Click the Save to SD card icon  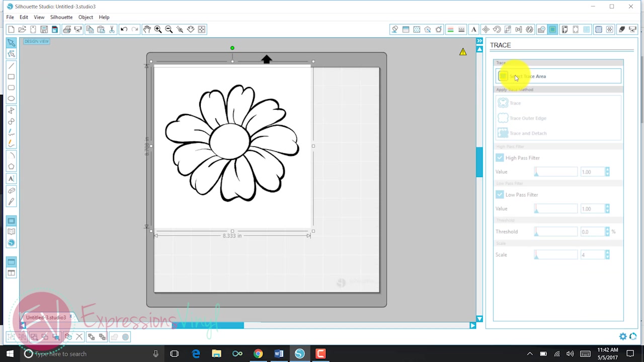(x=55, y=30)
